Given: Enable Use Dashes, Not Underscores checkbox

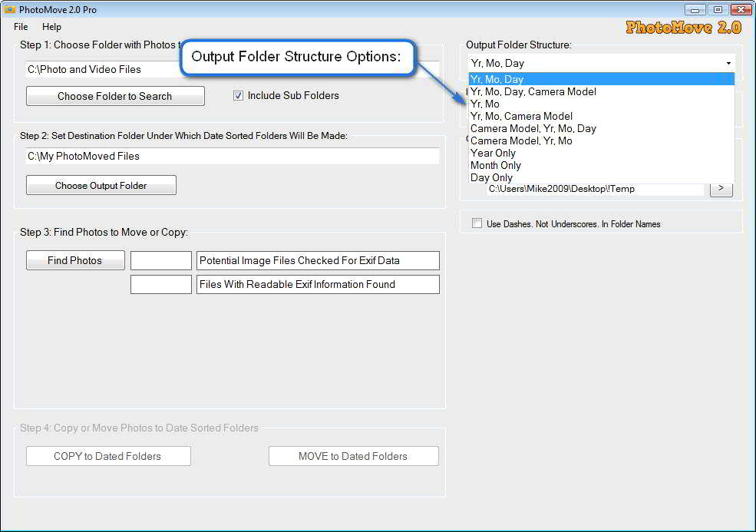Looking at the screenshot, I should (x=477, y=223).
